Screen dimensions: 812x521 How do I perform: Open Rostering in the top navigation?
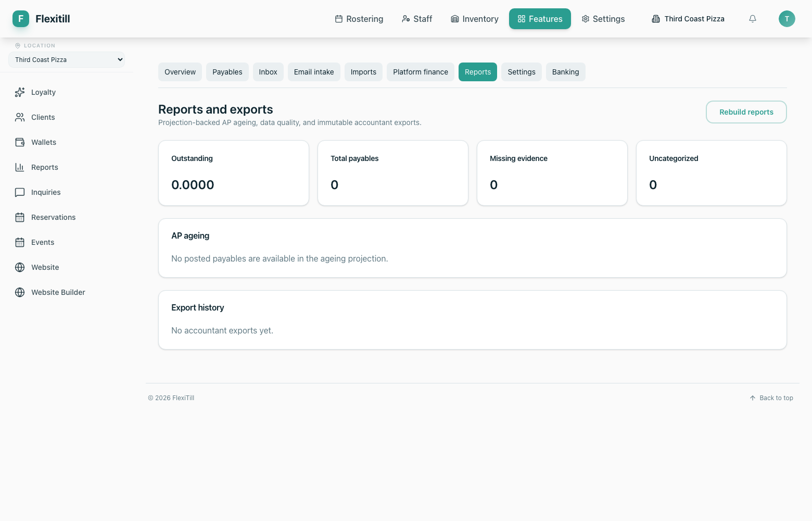359,19
